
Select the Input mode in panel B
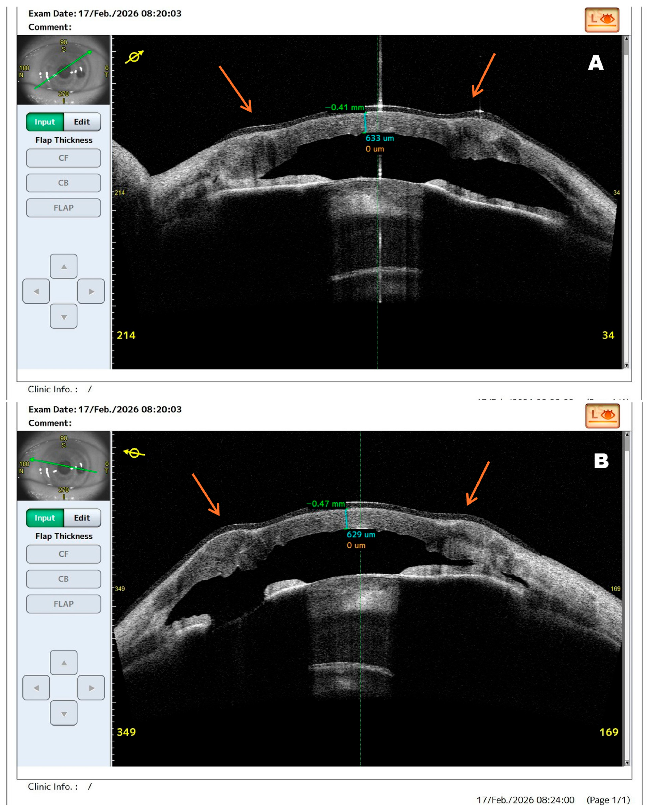pos(45,518)
